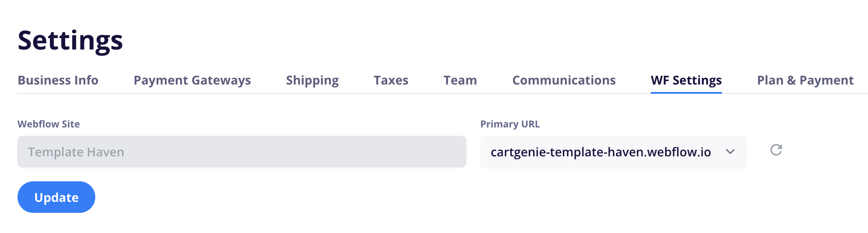Click the Primary URL field label
The width and height of the screenshot is (868, 233).
tap(510, 124)
